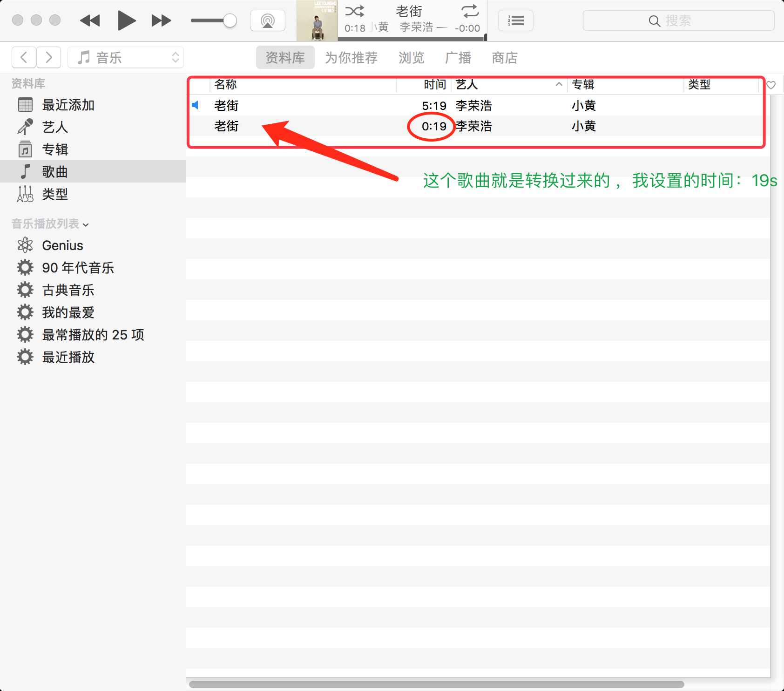The image size is (784, 691).
Task: Open the 90 年代音乐 smart playlist
Action: pyautogui.click(x=93, y=267)
